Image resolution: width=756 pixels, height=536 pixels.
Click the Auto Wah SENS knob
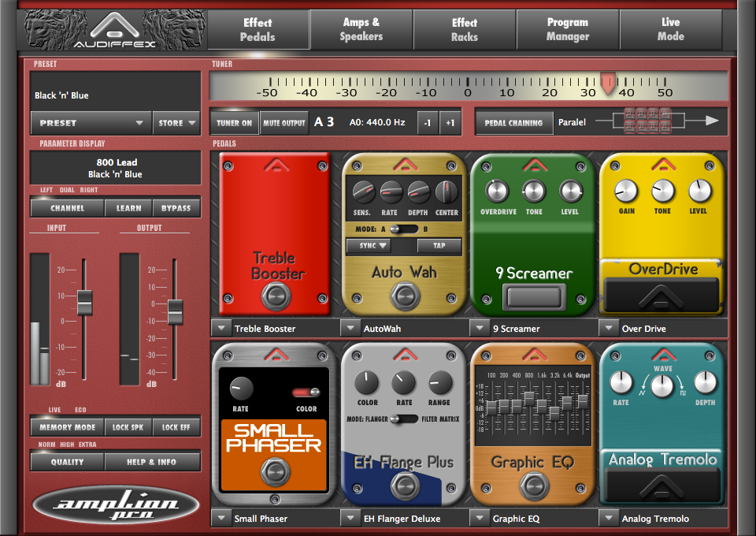coord(364,192)
